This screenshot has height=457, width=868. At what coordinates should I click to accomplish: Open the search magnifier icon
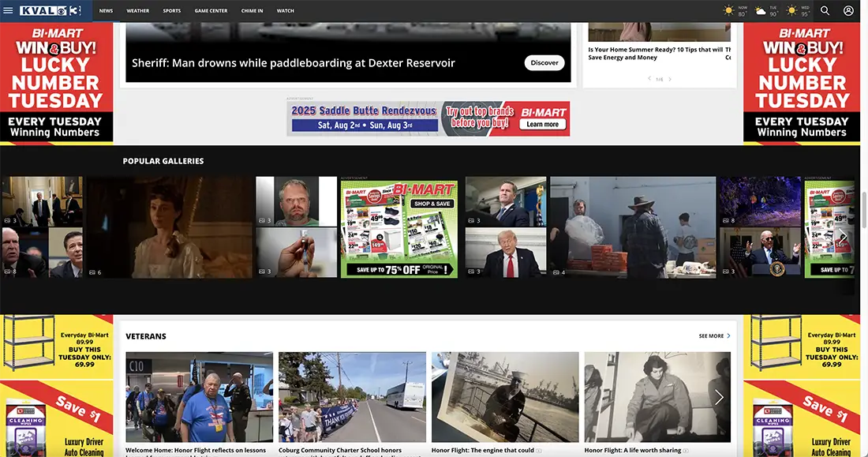825,10
